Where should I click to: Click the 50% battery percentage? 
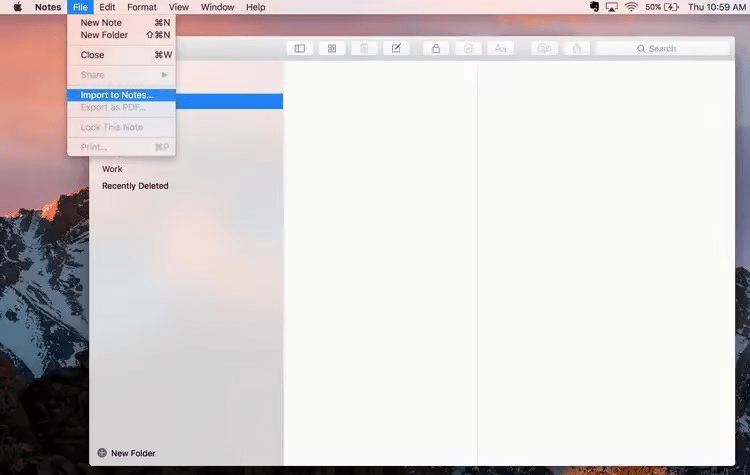653,7
